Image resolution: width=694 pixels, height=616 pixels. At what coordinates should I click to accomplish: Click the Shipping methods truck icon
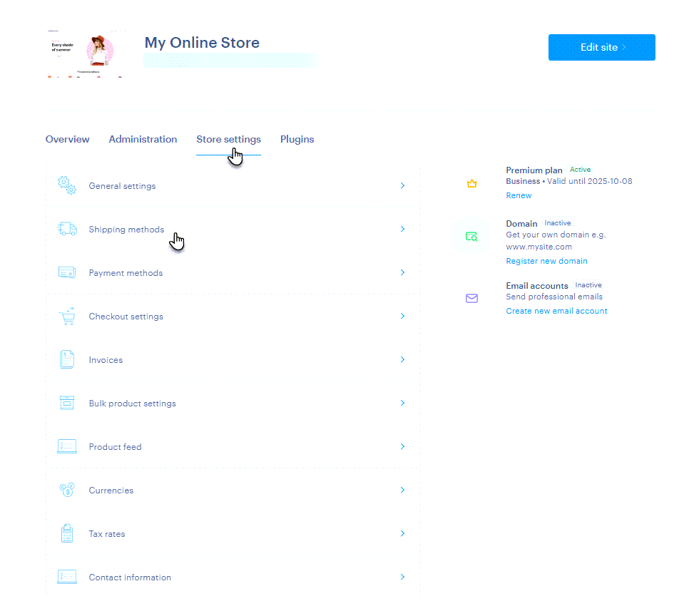click(67, 229)
